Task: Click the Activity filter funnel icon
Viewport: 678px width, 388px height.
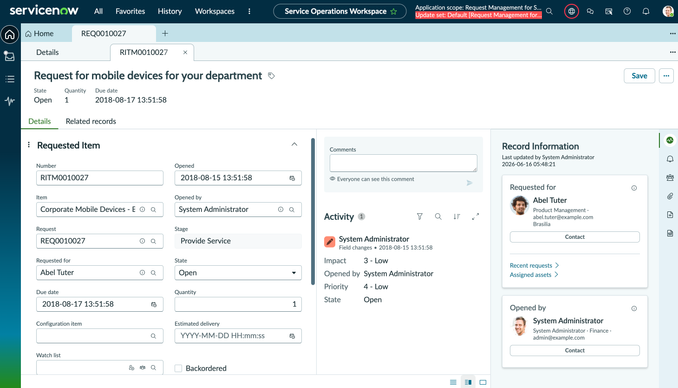Action: 419,216
